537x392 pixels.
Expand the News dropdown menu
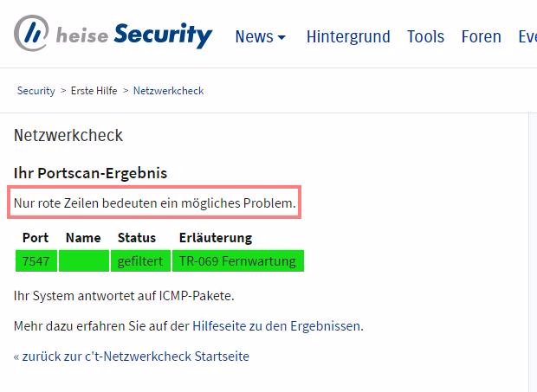click(x=260, y=36)
